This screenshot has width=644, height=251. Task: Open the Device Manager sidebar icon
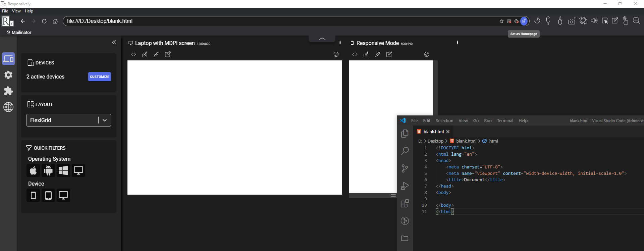tap(8, 59)
